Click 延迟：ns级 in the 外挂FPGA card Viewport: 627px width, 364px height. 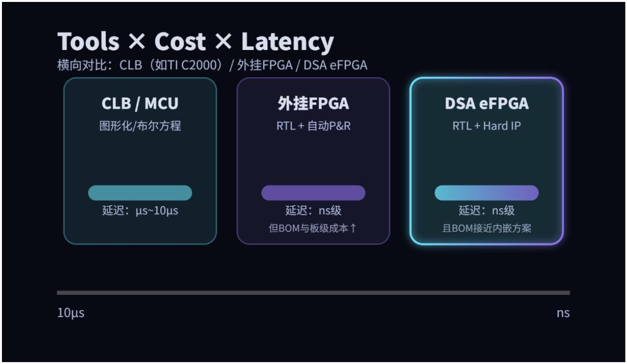[x=313, y=211]
